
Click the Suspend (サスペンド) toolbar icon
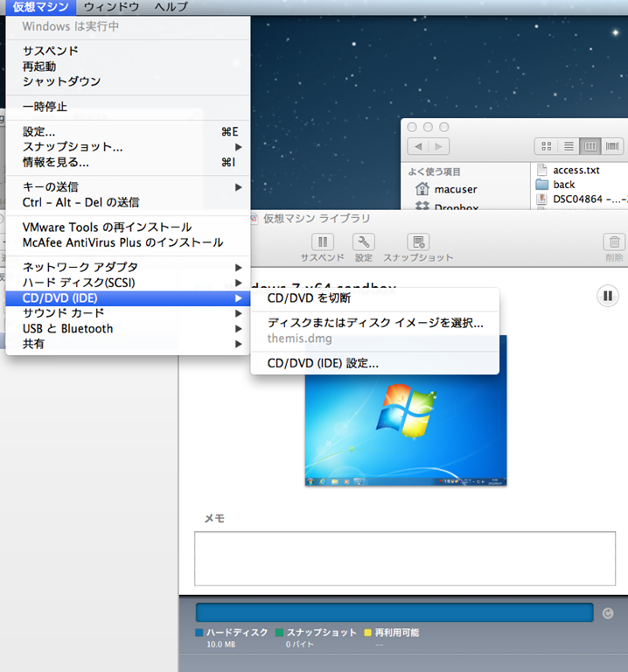[x=323, y=242]
